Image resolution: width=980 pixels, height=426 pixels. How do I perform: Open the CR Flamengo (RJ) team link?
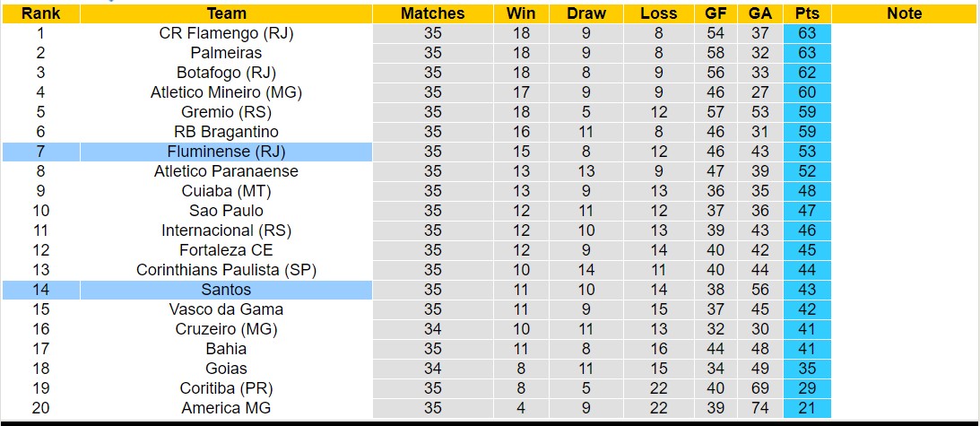(x=226, y=33)
